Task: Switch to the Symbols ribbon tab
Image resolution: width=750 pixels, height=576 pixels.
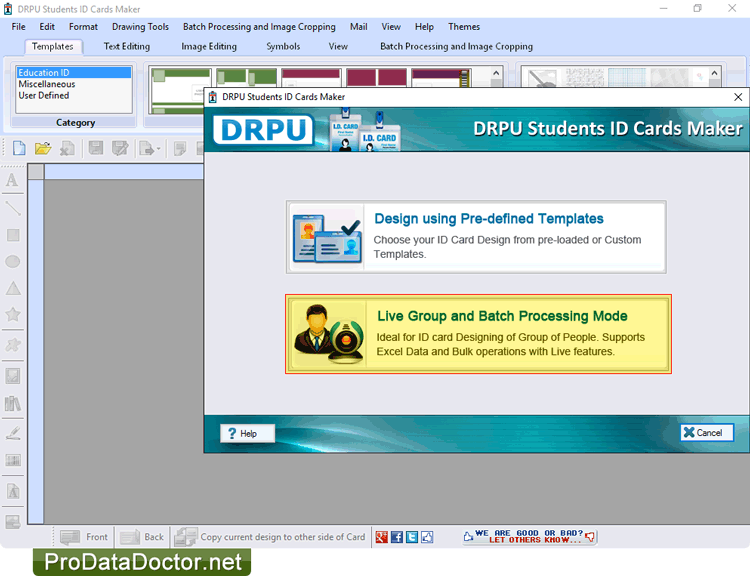Action: click(x=283, y=46)
